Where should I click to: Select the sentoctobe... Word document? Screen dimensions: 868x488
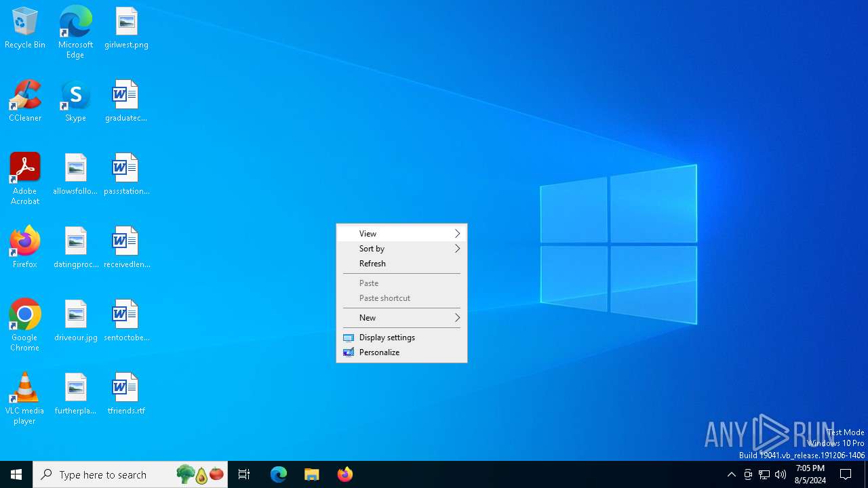126,321
